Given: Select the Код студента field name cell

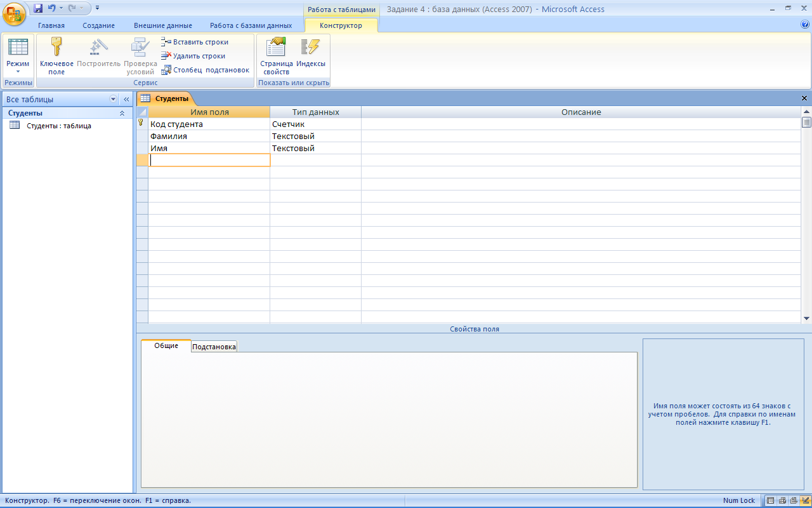Looking at the screenshot, I should (209, 124).
